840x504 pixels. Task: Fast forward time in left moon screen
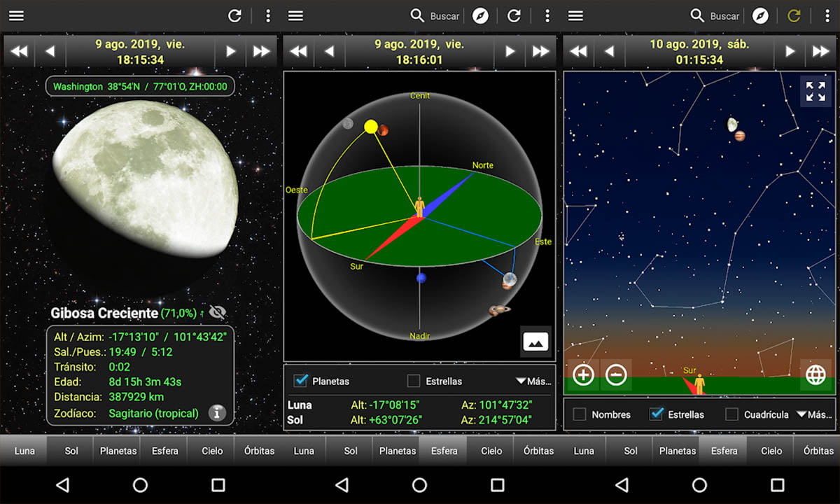click(x=261, y=51)
